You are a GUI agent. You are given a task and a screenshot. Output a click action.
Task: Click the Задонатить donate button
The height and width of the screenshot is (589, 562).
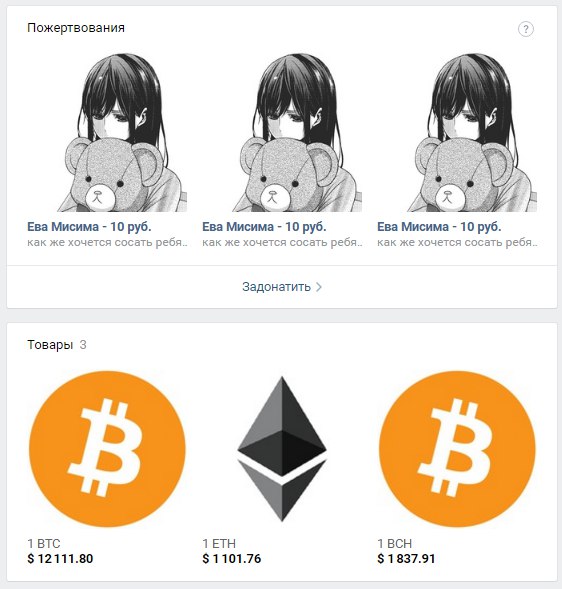pos(282,287)
